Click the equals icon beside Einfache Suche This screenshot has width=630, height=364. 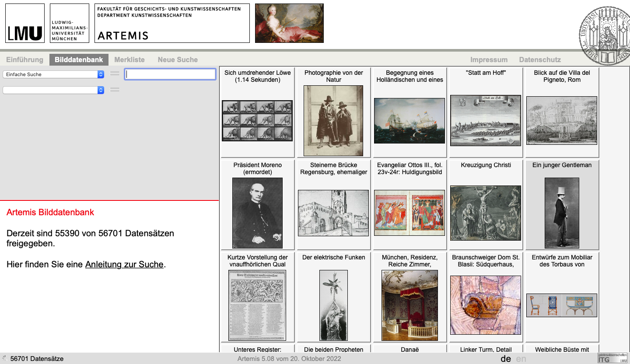[x=115, y=74]
